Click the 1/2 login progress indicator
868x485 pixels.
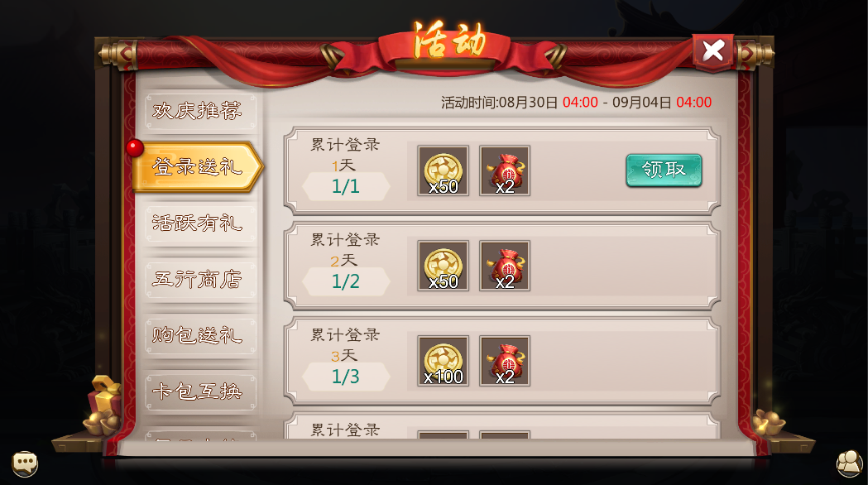pyautogui.click(x=346, y=281)
